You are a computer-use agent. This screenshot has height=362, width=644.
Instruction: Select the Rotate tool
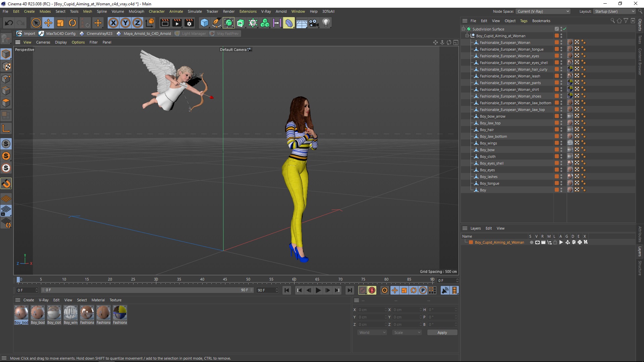72,23
